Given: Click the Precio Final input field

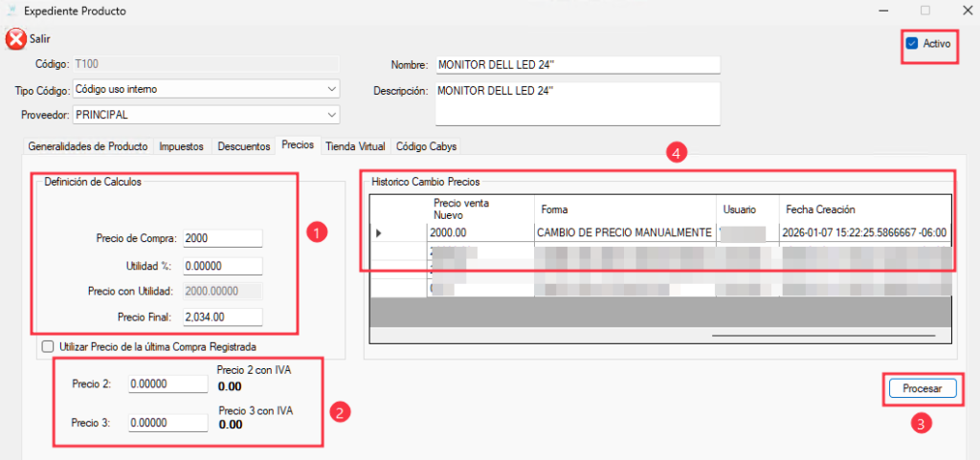Looking at the screenshot, I should (x=222, y=317).
